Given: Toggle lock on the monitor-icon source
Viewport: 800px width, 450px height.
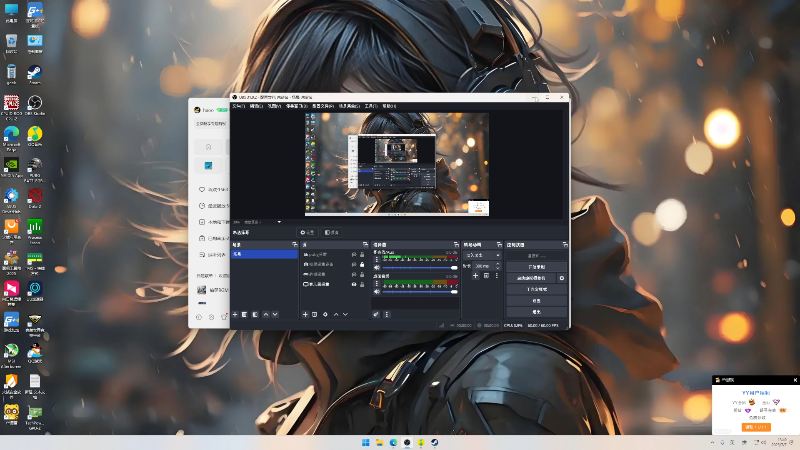Looking at the screenshot, I should click(362, 284).
